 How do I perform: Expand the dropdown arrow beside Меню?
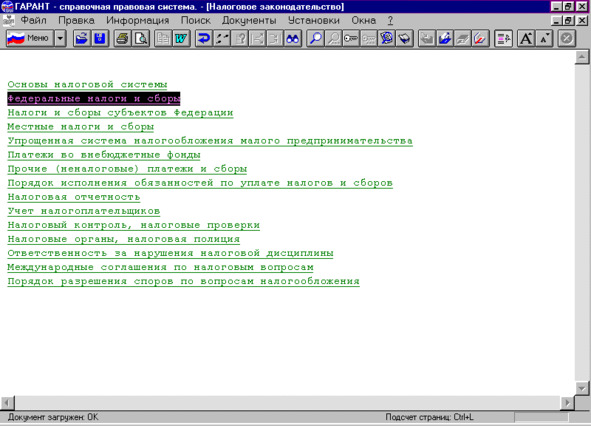tap(60, 38)
